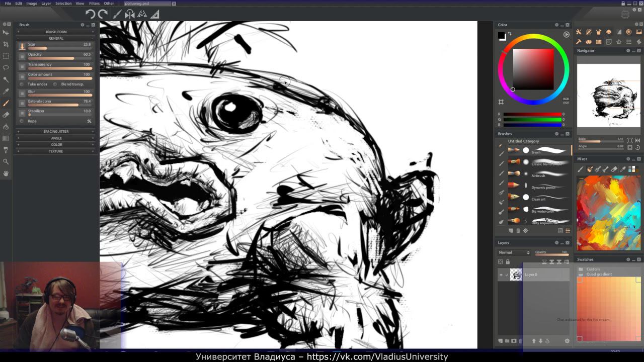This screenshot has height=362, width=644.
Task: Open Layers panel settings gear at bottom
Action: [x=567, y=341]
